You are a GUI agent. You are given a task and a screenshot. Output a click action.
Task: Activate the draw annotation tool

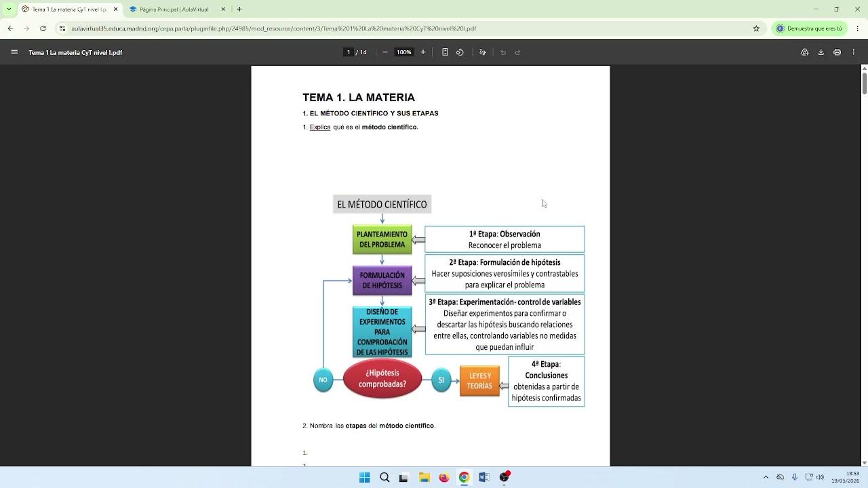tap(482, 52)
